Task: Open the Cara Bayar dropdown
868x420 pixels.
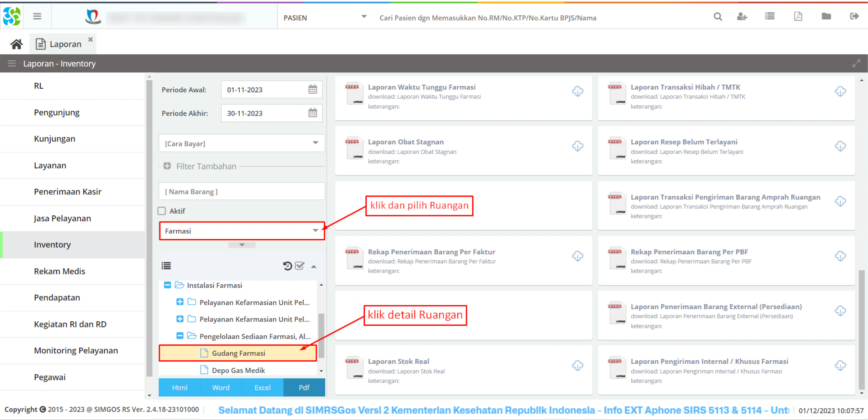Action: point(315,143)
